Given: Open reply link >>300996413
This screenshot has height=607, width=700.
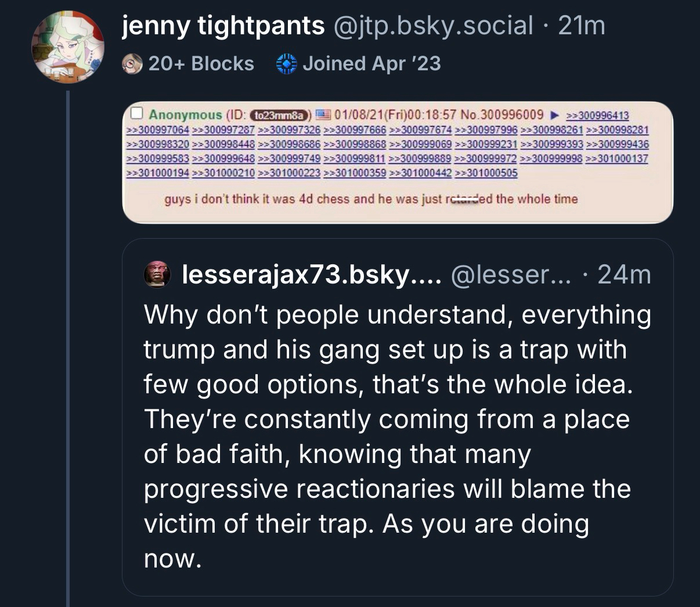Looking at the screenshot, I should pyautogui.click(x=597, y=116).
